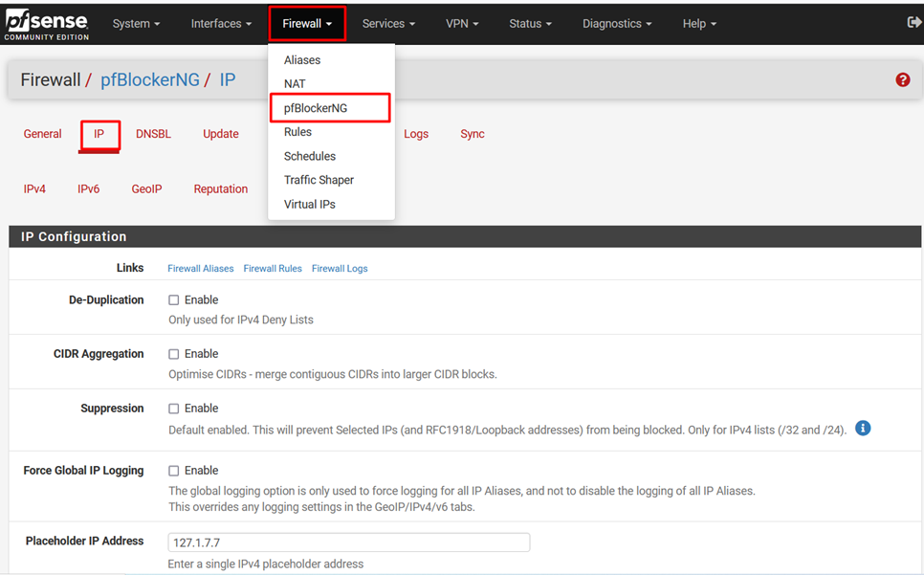Enable the CIDR Aggregation checkbox
This screenshot has width=924, height=575.
click(174, 354)
